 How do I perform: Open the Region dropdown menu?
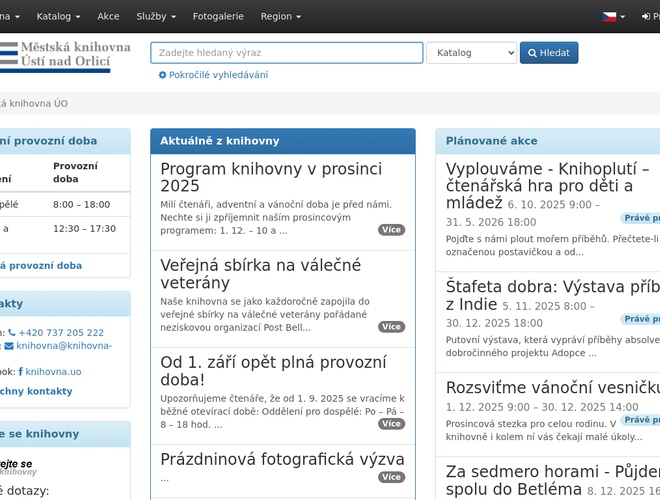281,17
